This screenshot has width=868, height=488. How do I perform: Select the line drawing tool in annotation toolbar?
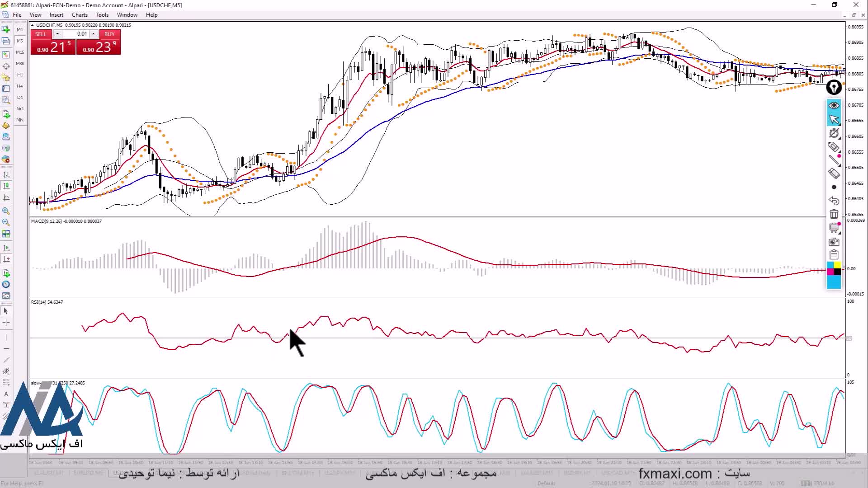834,160
